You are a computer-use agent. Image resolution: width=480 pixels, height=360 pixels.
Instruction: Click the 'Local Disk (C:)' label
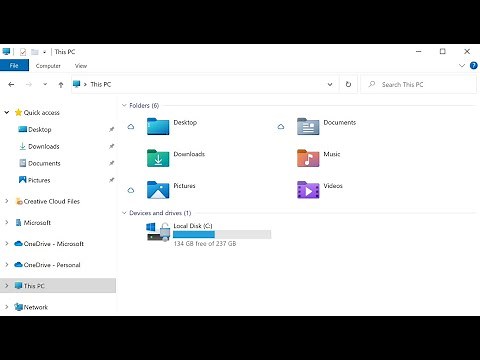coord(193,226)
